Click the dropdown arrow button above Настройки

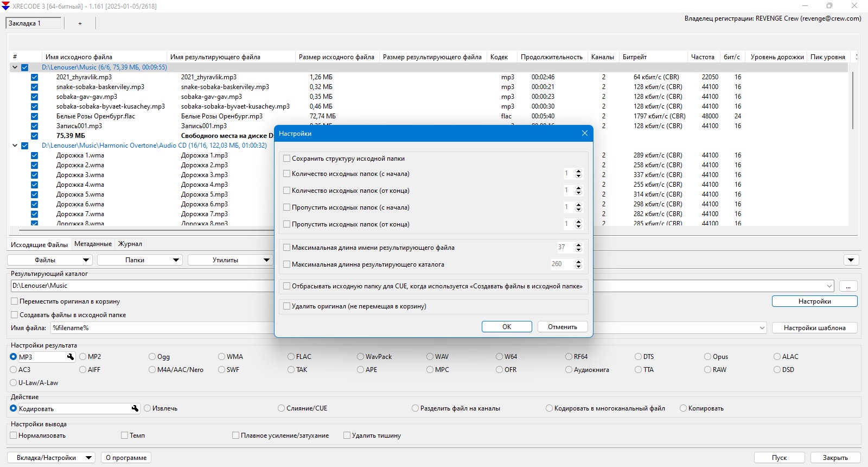(x=851, y=260)
